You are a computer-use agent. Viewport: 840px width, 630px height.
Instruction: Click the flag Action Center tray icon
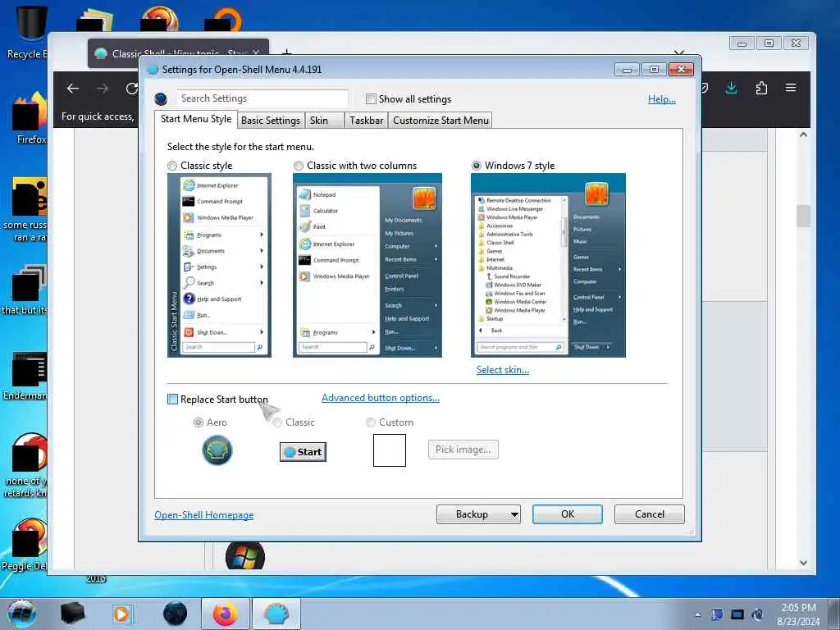tap(717, 614)
